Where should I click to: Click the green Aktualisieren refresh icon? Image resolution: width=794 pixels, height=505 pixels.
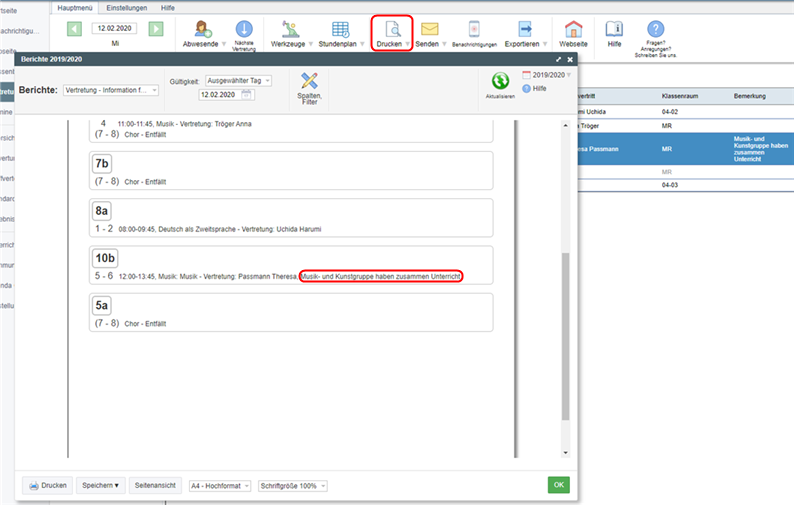(499, 81)
